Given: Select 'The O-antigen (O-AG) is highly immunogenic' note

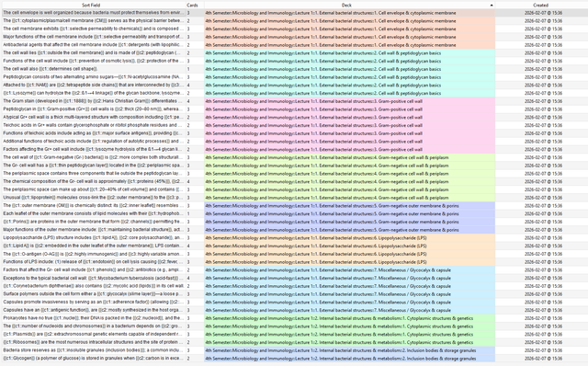Looking at the screenshot, I should 294,254.
